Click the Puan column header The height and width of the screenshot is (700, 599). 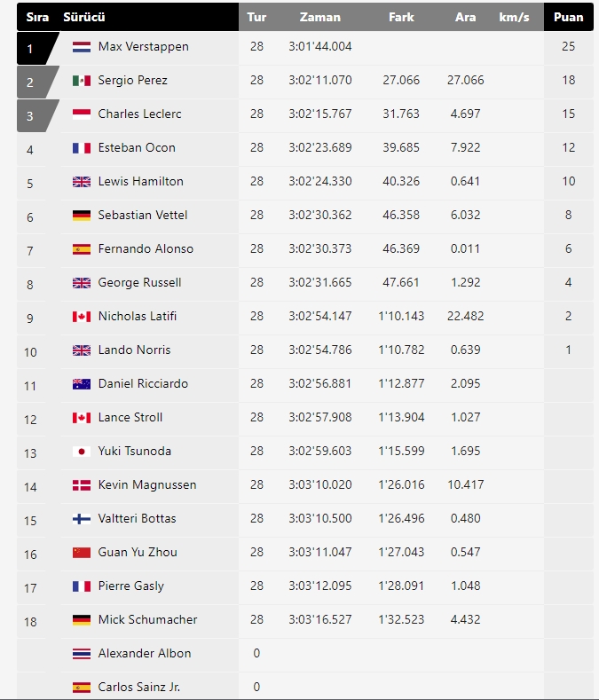click(568, 17)
